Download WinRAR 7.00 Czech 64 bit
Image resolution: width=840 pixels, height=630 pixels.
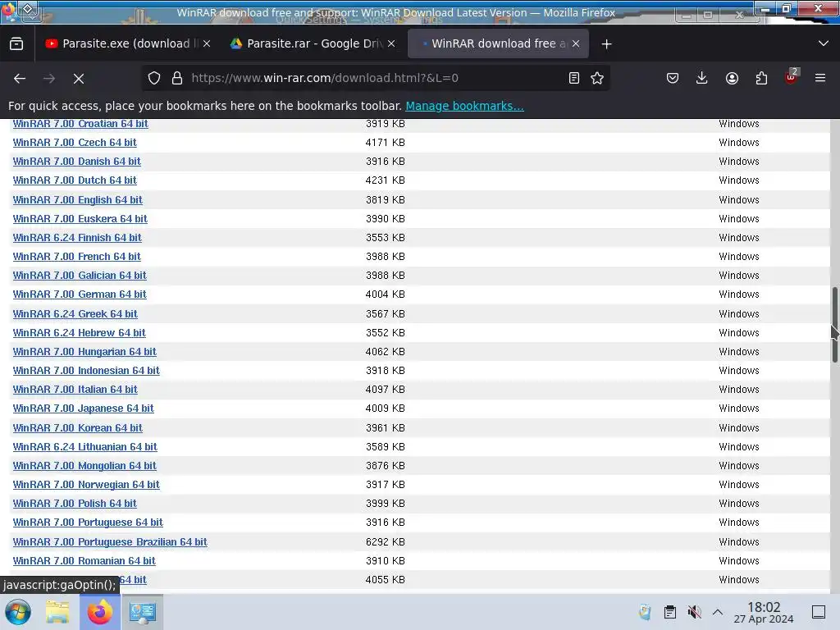(x=75, y=143)
